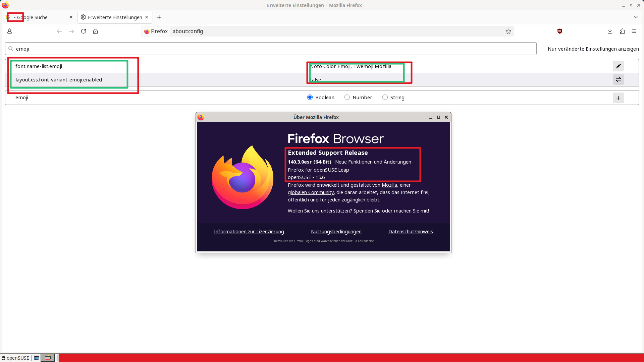Viewport: 644px width, 362px height.
Task: Expand the list all tabs chevron
Action: click(635, 17)
